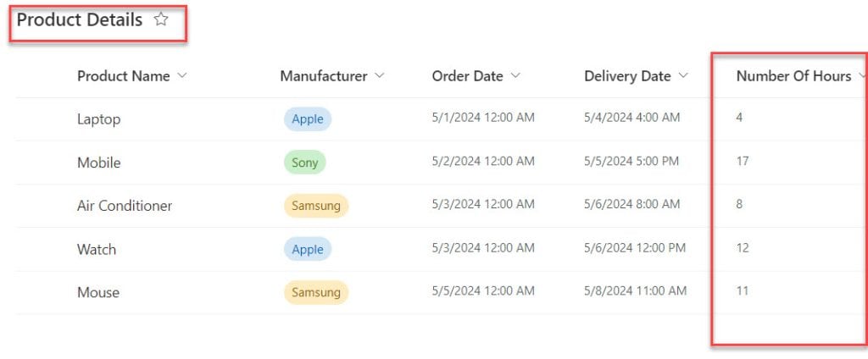Open the Laptop product item
868x359 pixels.
[x=98, y=119]
